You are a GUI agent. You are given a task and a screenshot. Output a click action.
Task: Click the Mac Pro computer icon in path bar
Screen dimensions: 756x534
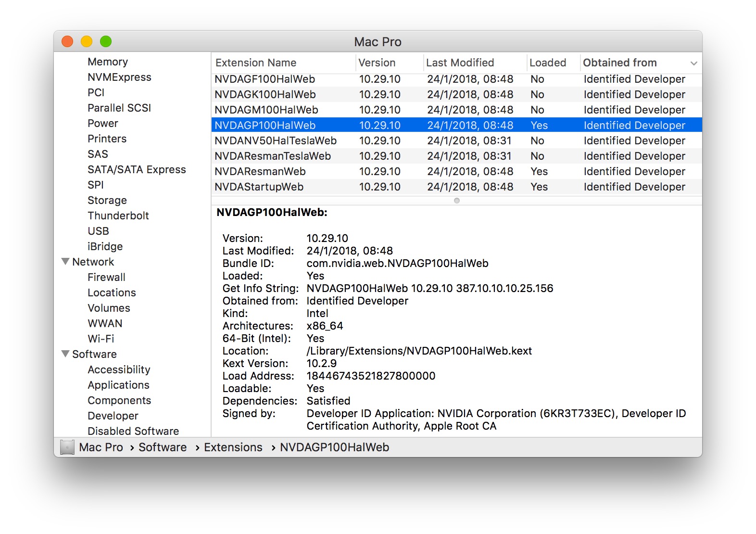tap(67, 447)
